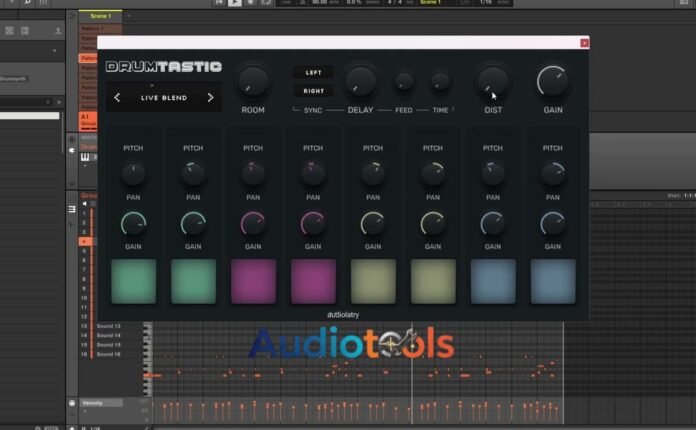
Task: Click the small TIME knob
Action: [x=440, y=82]
